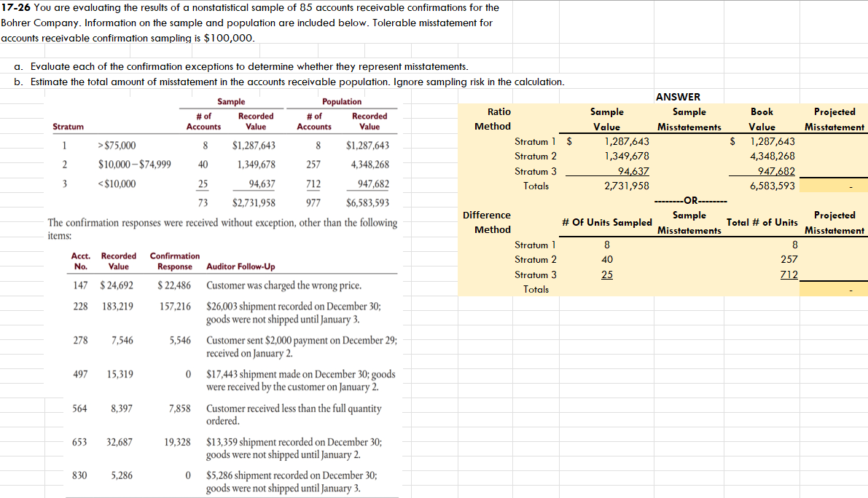Click the Total # of Units value 712 for Stratum 3
868x498 pixels.
click(789, 274)
